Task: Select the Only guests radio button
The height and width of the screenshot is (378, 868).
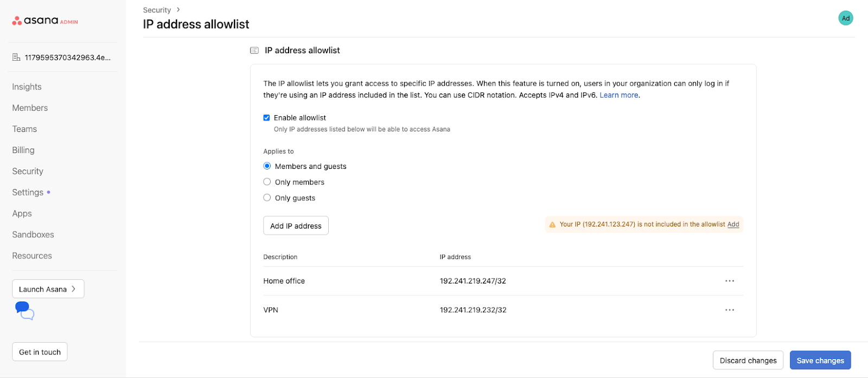Action: click(266, 197)
